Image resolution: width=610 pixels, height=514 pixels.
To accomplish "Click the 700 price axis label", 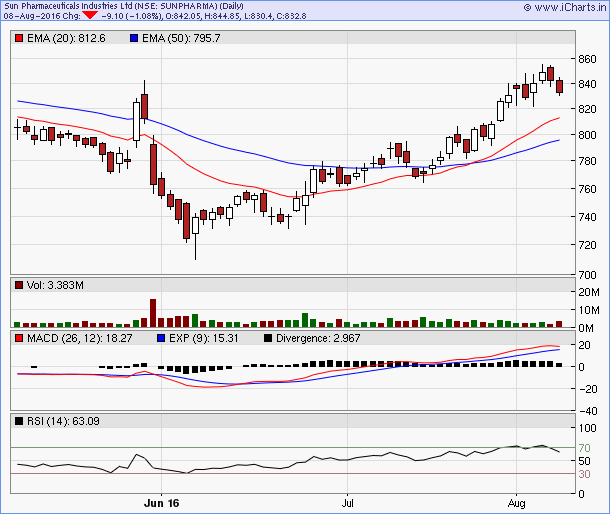I will 587,275.
